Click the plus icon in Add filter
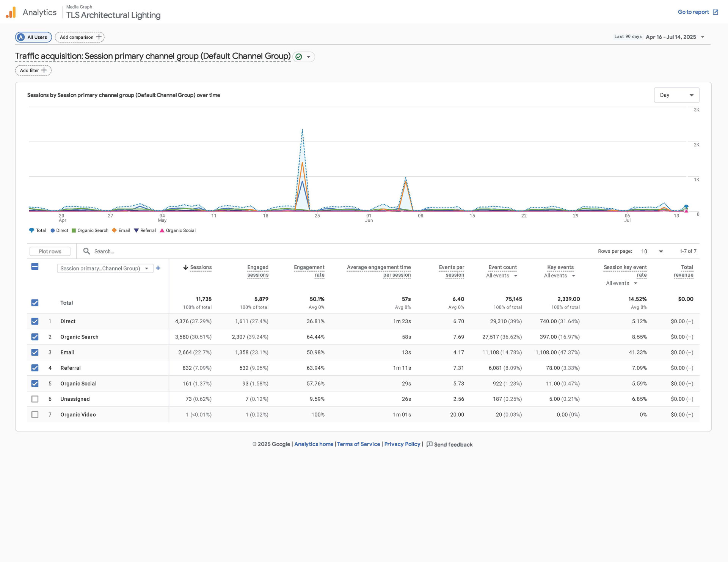Image resolution: width=728 pixels, height=562 pixels. (x=44, y=70)
